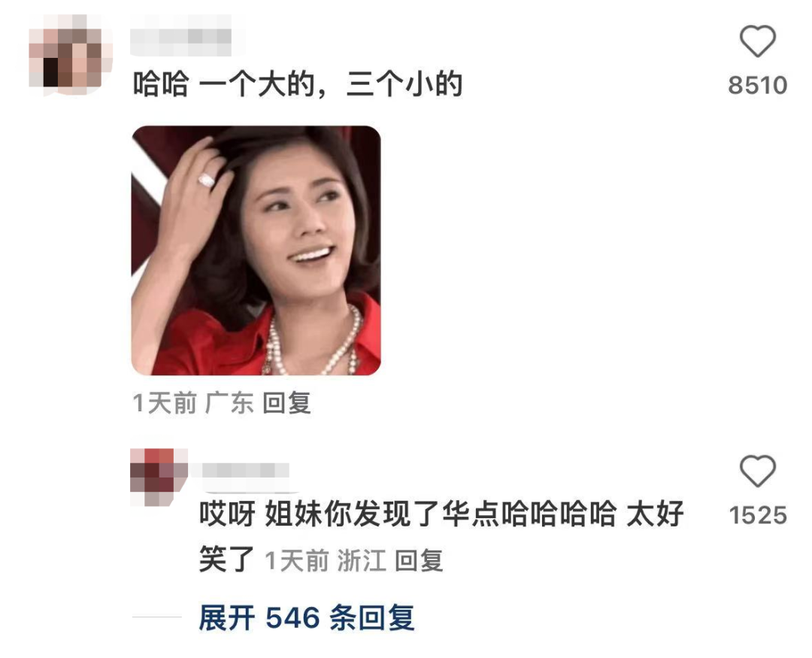The image size is (812, 658).
Task: Tap the 1天前 timestamp beside 广东
Action: tap(165, 403)
